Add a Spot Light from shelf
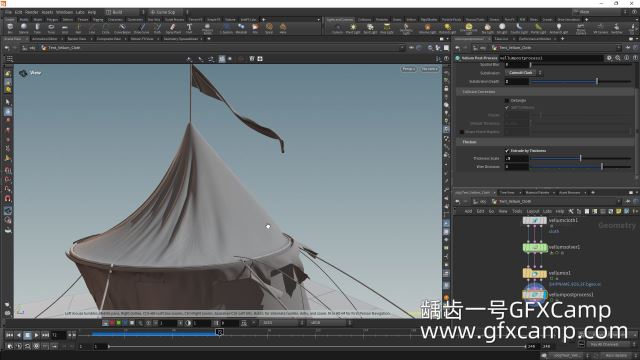This screenshot has width=640, height=360. (370, 28)
